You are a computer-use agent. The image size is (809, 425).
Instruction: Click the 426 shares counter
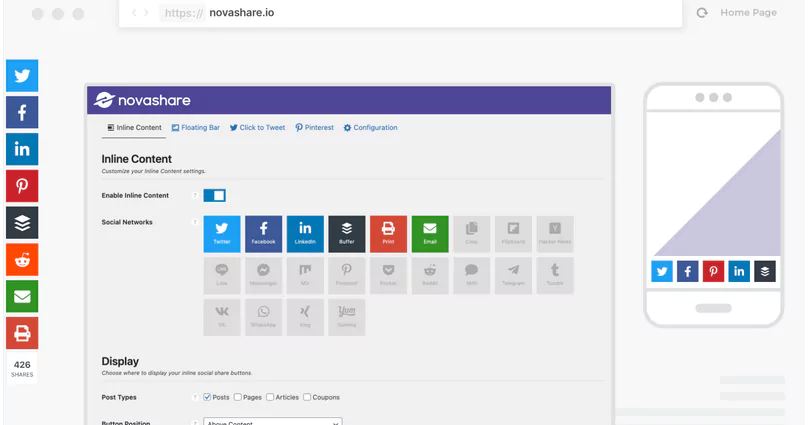tap(22, 368)
